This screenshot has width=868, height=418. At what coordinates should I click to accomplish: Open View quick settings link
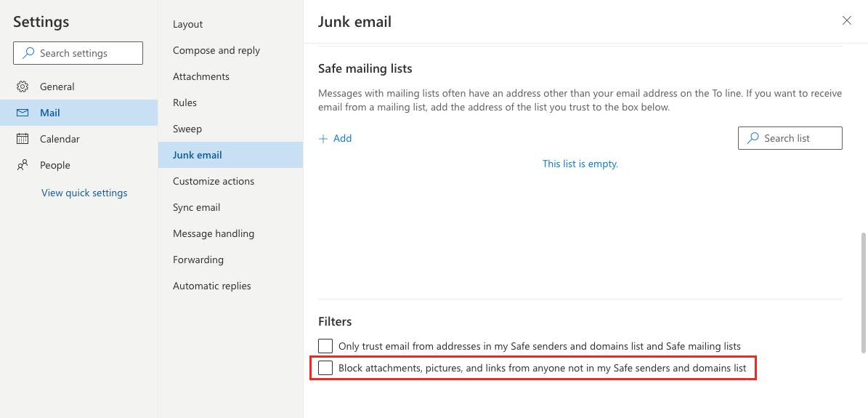[84, 193]
